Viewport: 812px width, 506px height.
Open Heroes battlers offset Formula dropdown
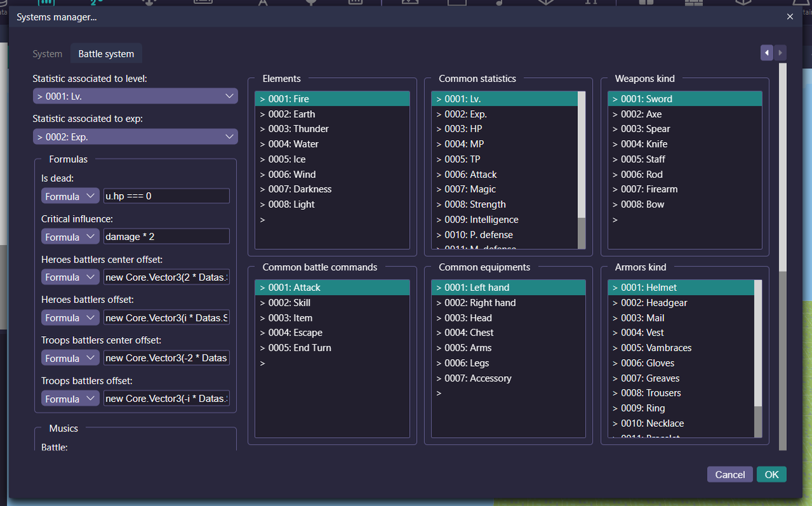point(70,317)
